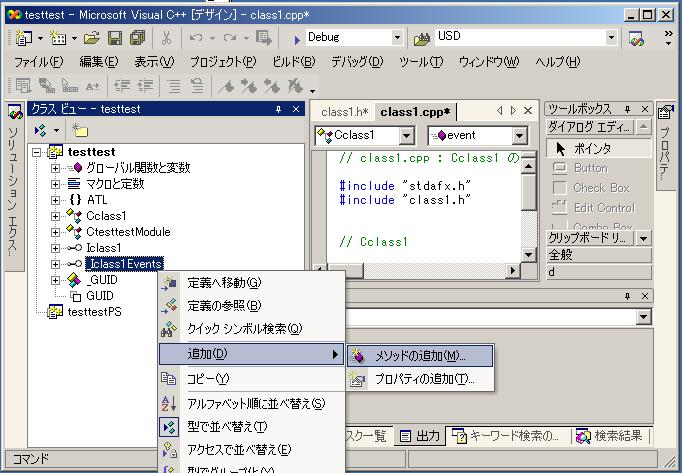Click the Find in Files binoculars-folder icon
Viewport: 682px width, 473px height.
point(421,39)
